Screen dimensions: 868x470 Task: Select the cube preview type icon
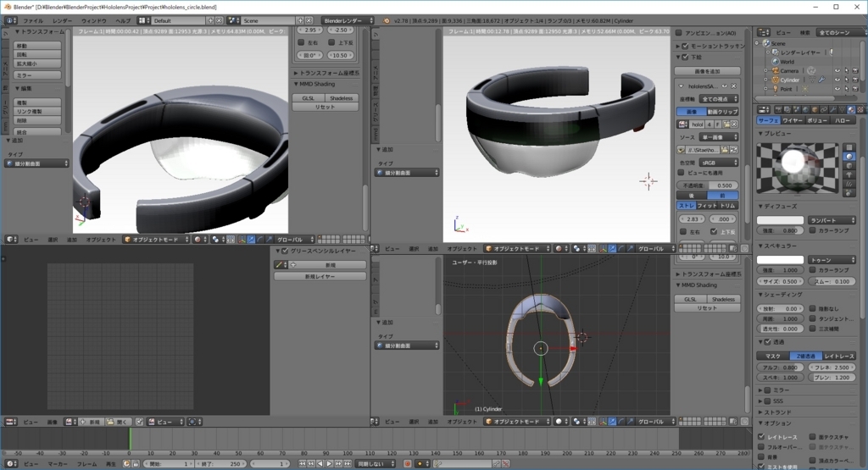[849, 166]
